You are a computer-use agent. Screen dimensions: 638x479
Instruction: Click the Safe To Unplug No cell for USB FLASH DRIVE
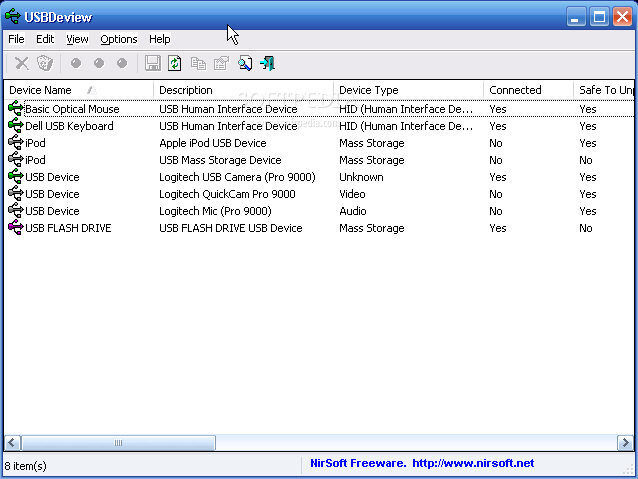(586, 228)
